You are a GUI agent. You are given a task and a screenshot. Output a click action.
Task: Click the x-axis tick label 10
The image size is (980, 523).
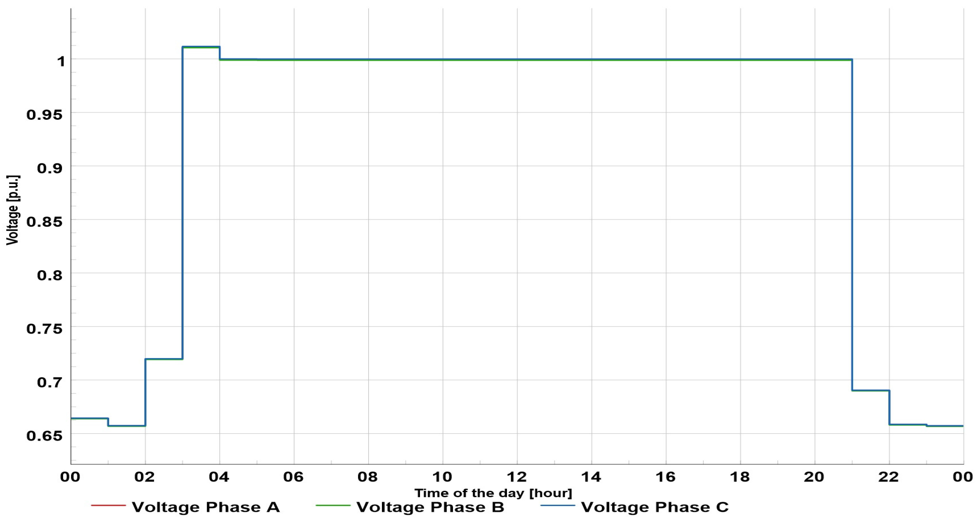(x=442, y=477)
